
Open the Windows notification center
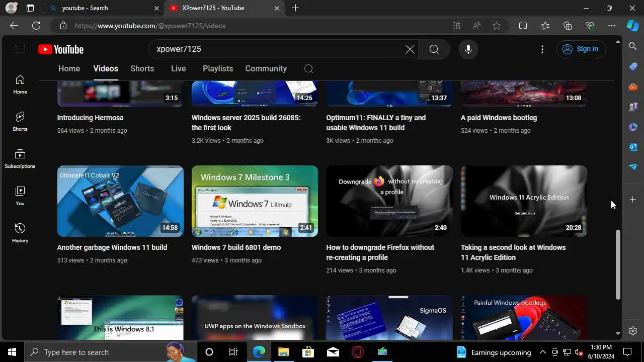pyautogui.click(x=627, y=352)
